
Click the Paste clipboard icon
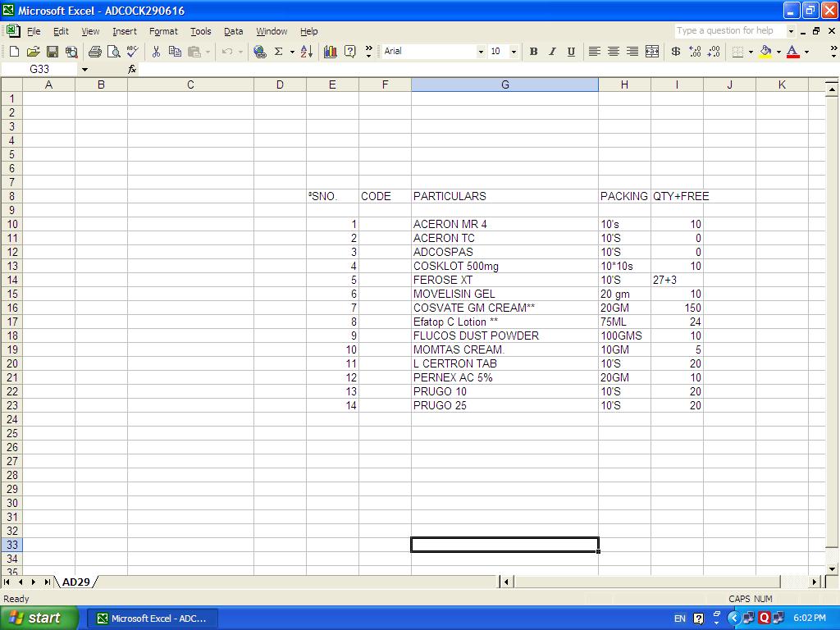[194, 52]
